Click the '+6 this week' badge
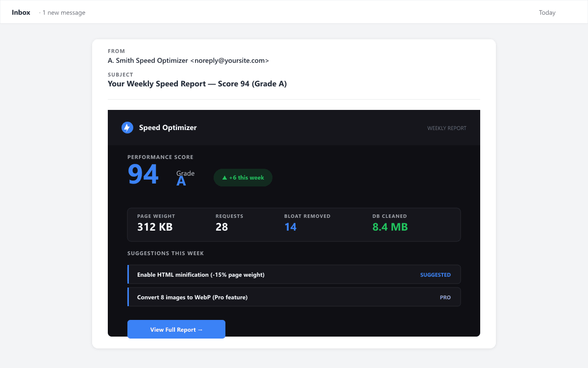 [x=243, y=178]
